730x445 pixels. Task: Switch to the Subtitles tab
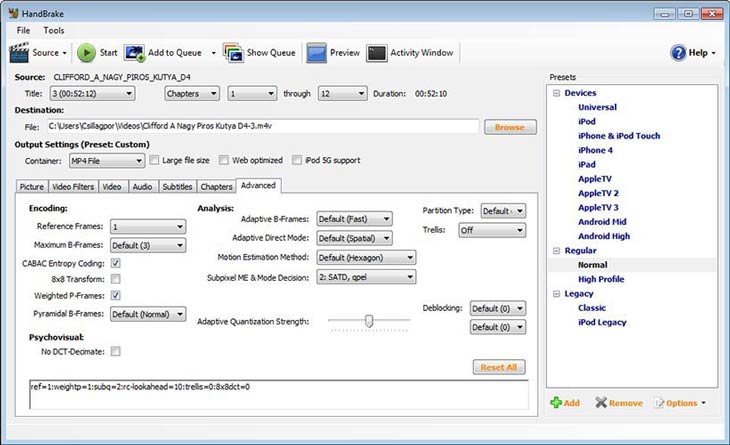177,186
